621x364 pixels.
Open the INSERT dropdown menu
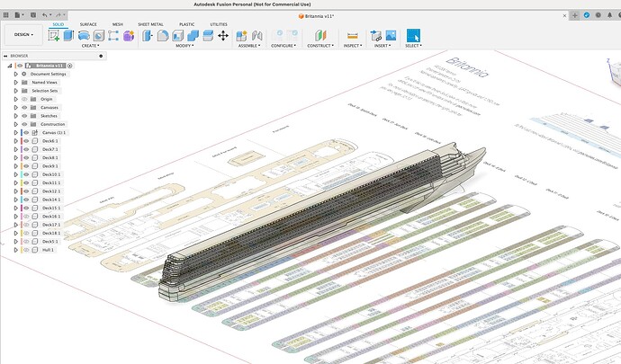[x=382, y=46]
